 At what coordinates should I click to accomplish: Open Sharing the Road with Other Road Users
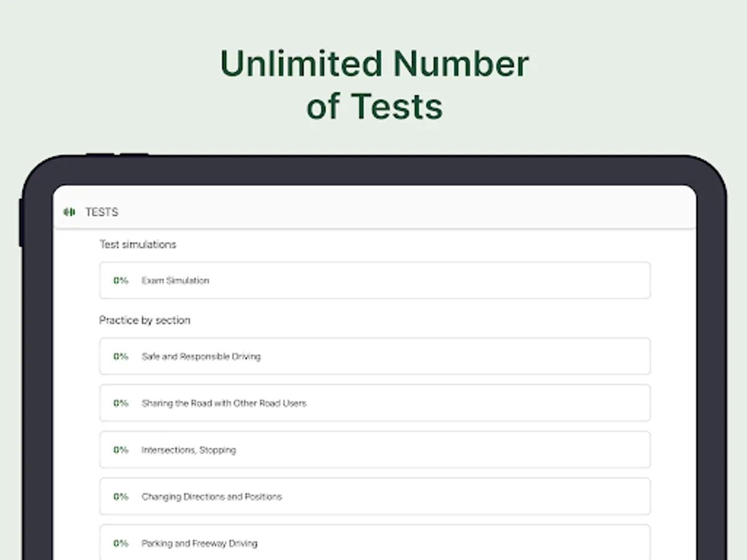pos(375,403)
